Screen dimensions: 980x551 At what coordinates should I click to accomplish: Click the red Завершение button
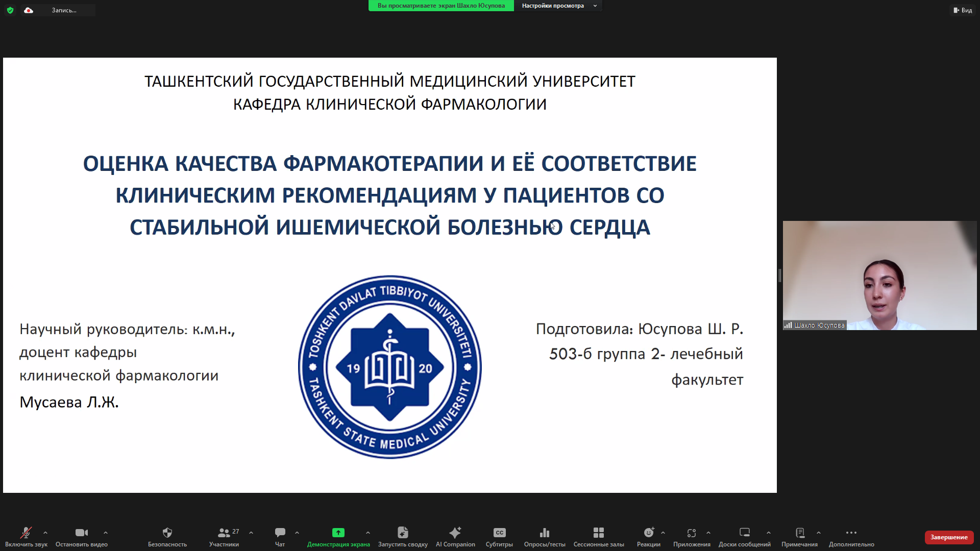[x=949, y=537]
